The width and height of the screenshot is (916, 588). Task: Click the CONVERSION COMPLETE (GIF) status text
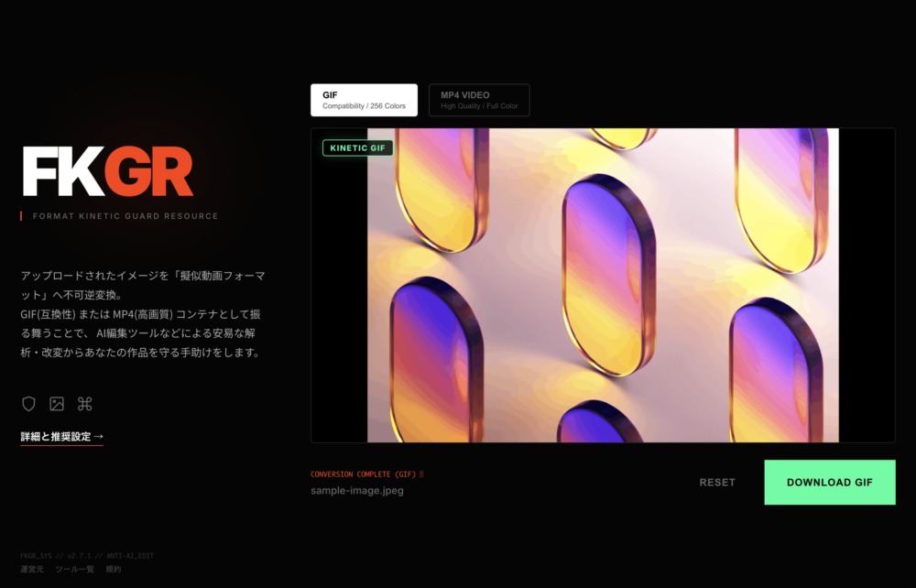[364, 474]
